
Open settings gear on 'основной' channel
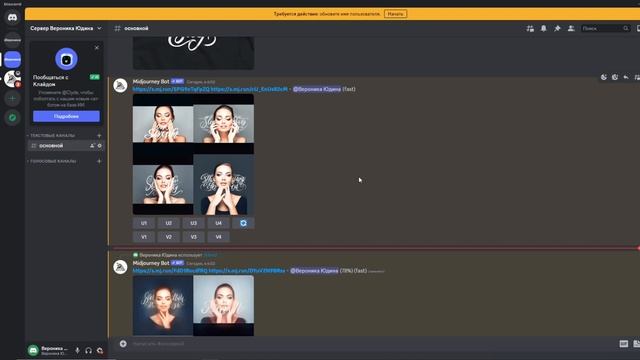click(x=100, y=146)
